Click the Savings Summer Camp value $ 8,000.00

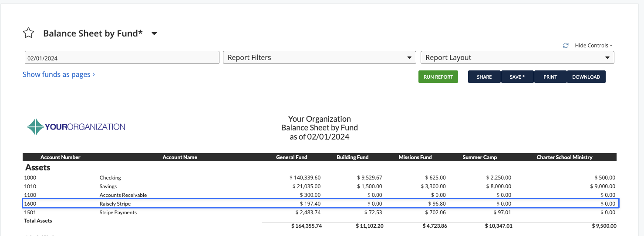[499, 186]
